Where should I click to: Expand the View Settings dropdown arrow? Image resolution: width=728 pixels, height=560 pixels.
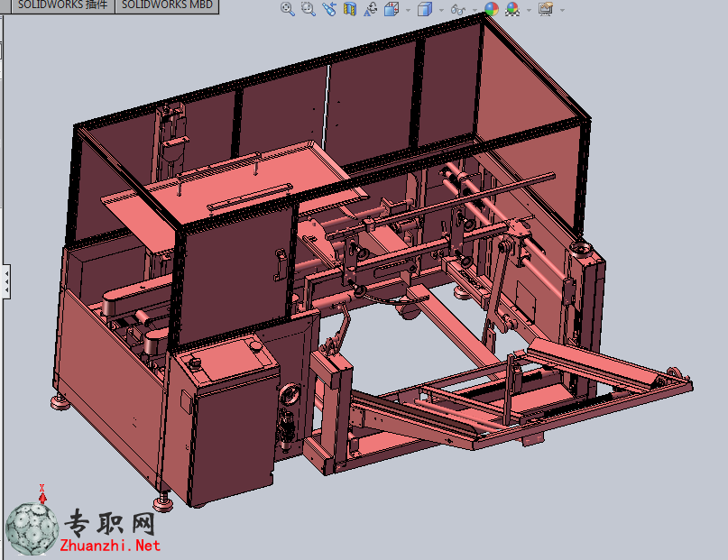562,10
